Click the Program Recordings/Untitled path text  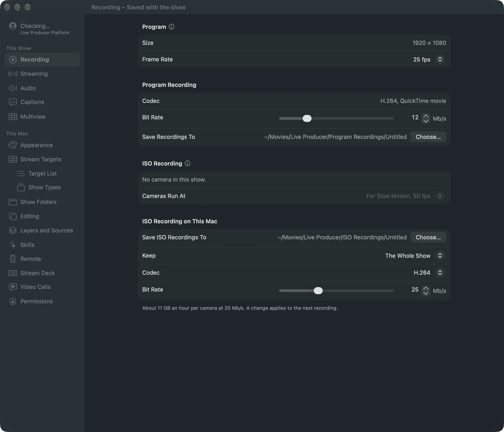tap(335, 137)
